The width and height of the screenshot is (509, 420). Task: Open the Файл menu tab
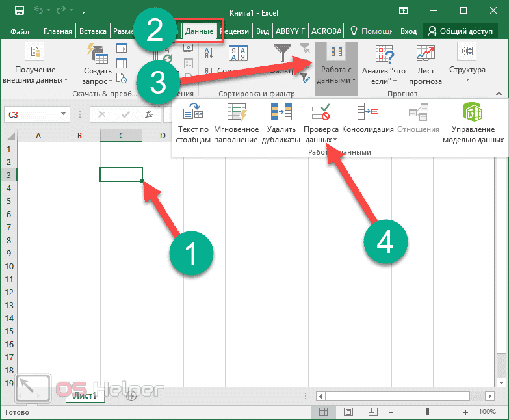point(20,31)
